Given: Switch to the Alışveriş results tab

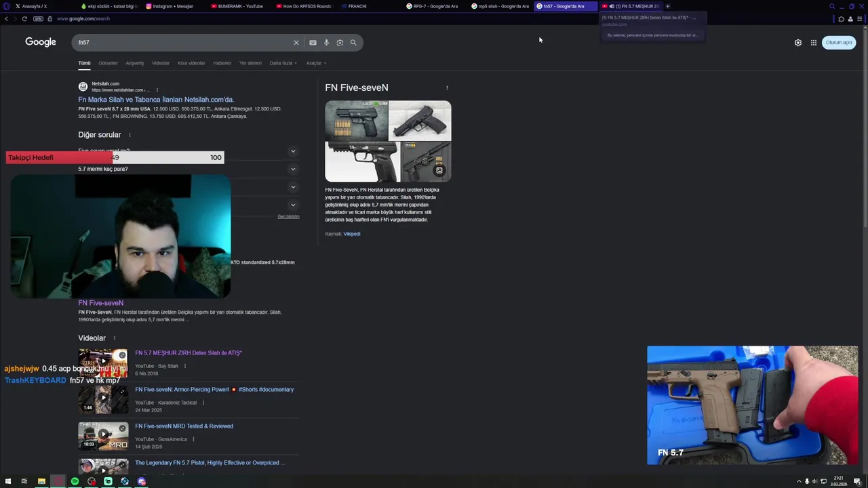Looking at the screenshot, I should click(134, 63).
